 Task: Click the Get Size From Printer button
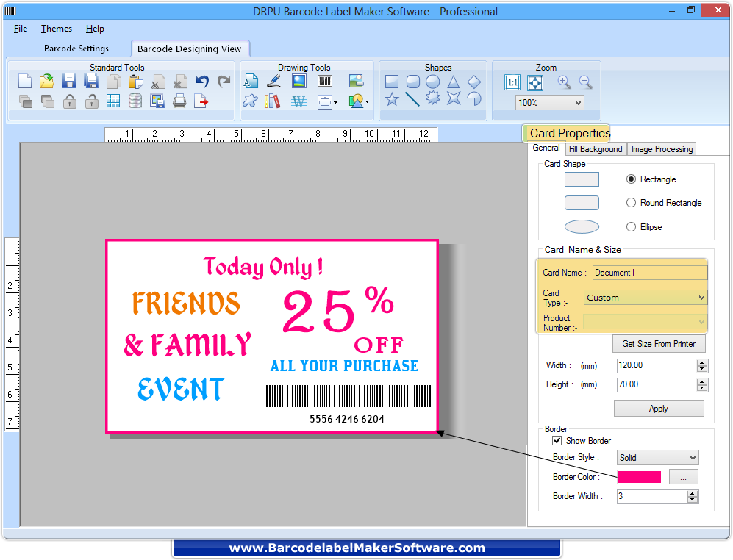click(x=659, y=344)
